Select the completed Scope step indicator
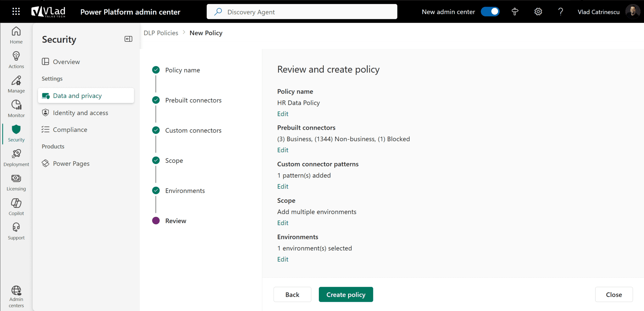 coord(156,160)
